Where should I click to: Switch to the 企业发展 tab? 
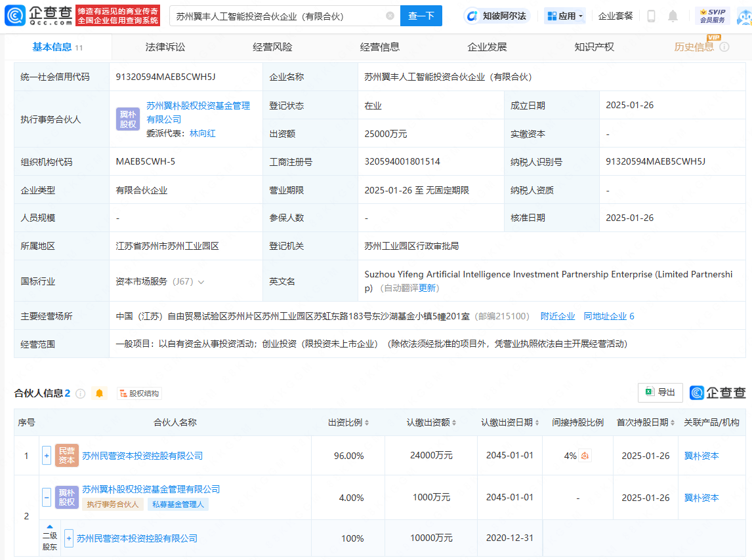tap(487, 47)
